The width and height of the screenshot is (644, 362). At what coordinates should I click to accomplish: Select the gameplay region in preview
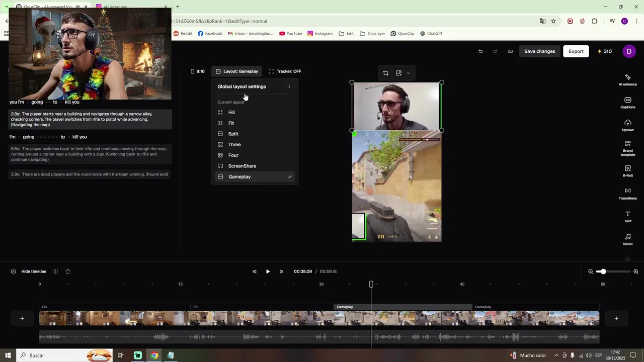396,186
